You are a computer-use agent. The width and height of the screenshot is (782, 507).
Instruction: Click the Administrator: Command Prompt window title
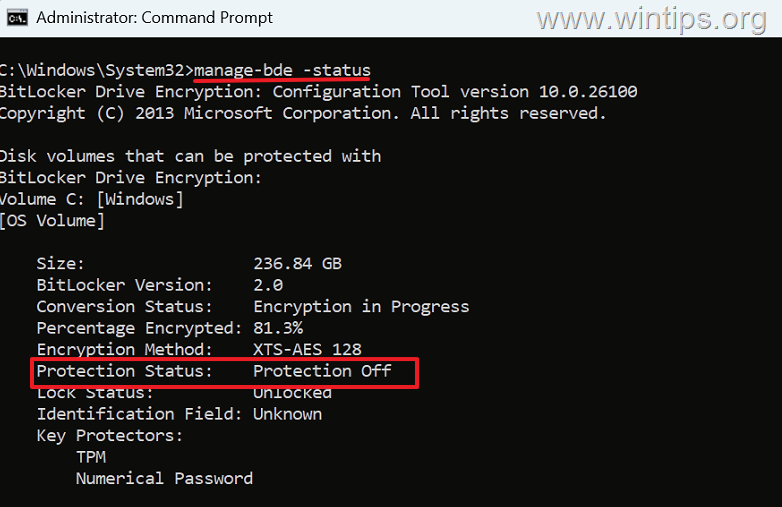pos(155,18)
